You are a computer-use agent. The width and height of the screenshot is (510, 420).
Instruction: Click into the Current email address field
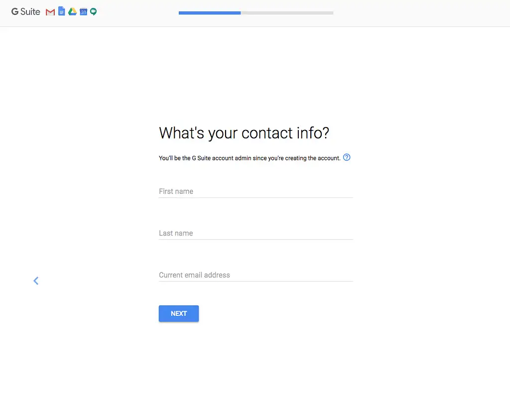coord(255,275)
